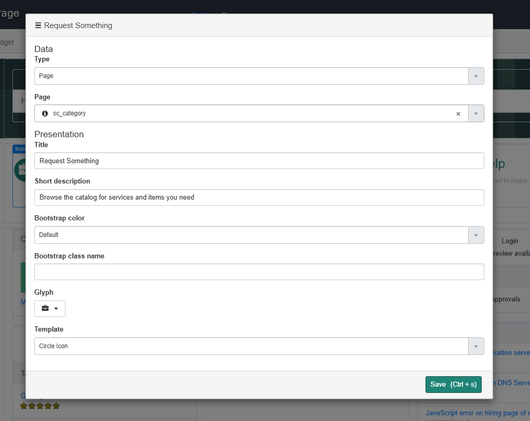The height and width of the screenshot is (421, 530).
Task: Open the Bootstrap color dropdown
Action: click(x=476, y=235)
